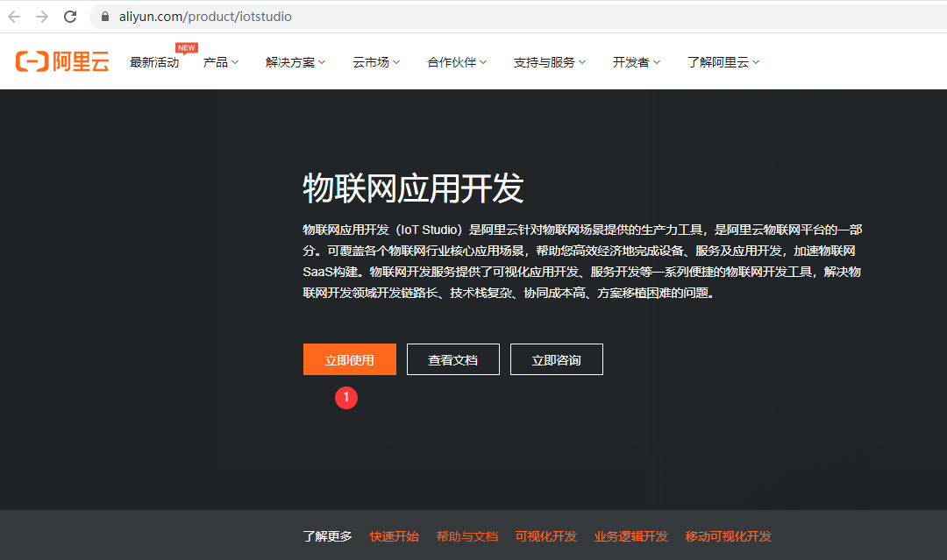
Task: Go forward with the browser forward arrow
Action: coord(42,17)
